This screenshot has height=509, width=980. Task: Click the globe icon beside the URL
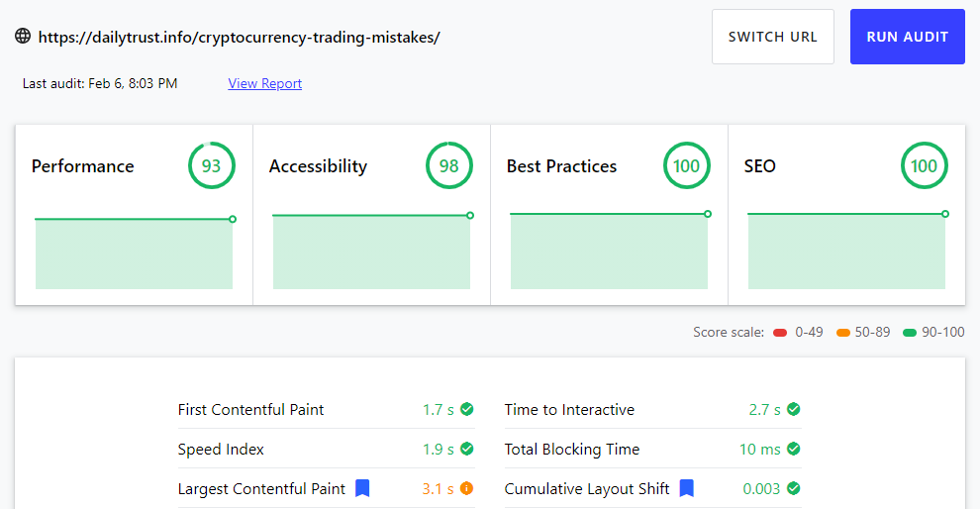[x=23, y=37]
